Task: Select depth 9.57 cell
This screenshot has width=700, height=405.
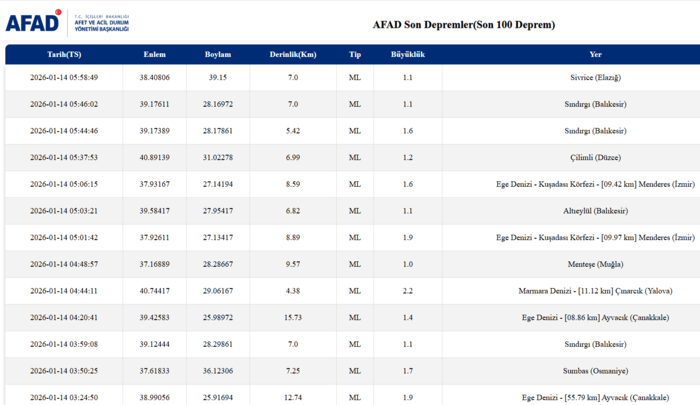Action: (293, 264)
